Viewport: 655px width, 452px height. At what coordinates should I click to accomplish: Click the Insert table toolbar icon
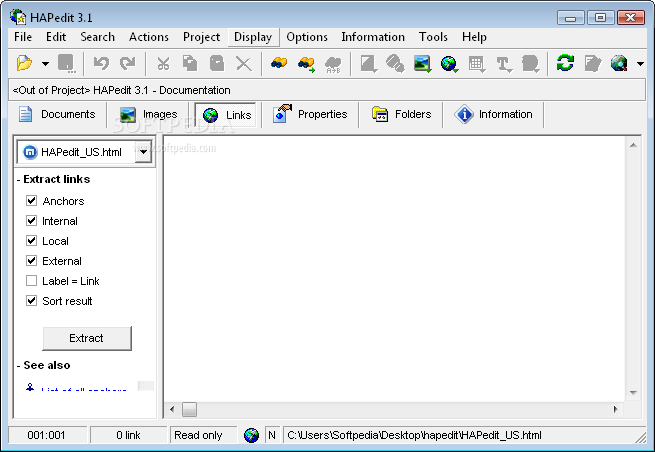pos(476,64)
